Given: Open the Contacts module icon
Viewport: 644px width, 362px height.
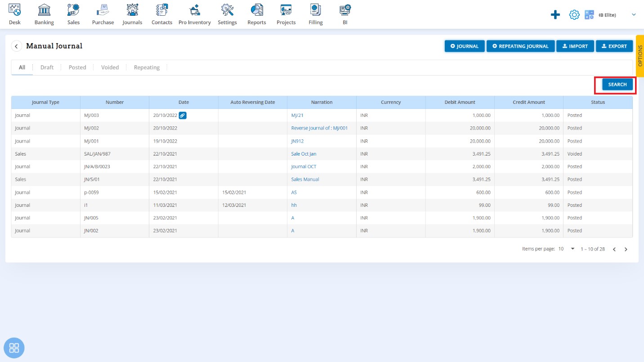Looking at the screenshot, I should coord(162,10).
